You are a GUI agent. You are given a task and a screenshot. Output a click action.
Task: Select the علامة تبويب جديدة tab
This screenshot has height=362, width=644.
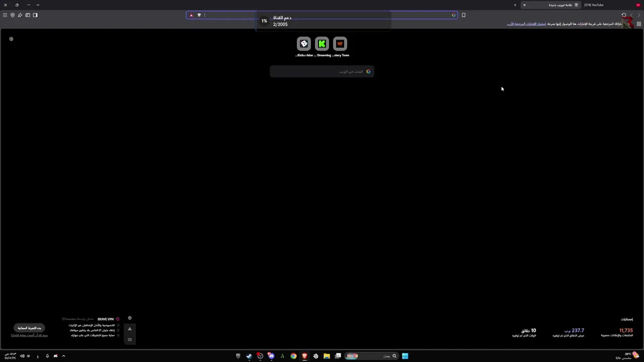(x=551, y=5)
